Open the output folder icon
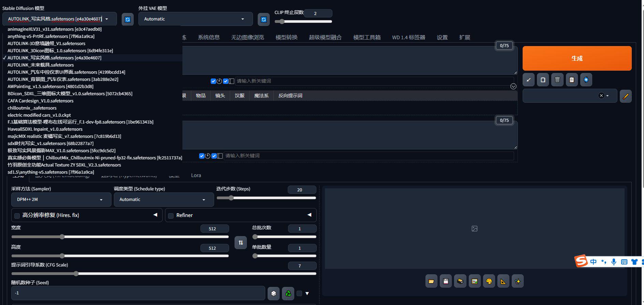 (x=431, y=281)
